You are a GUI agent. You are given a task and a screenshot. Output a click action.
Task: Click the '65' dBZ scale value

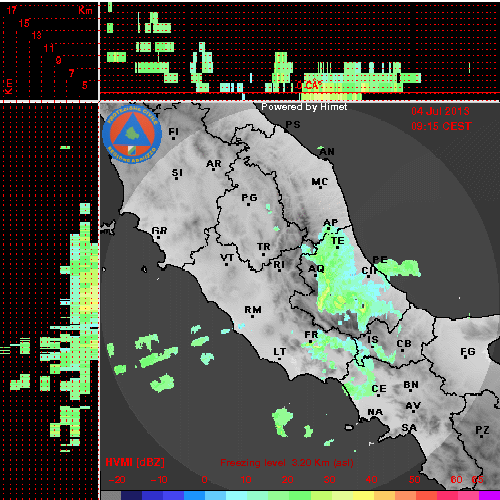[477, 480]
